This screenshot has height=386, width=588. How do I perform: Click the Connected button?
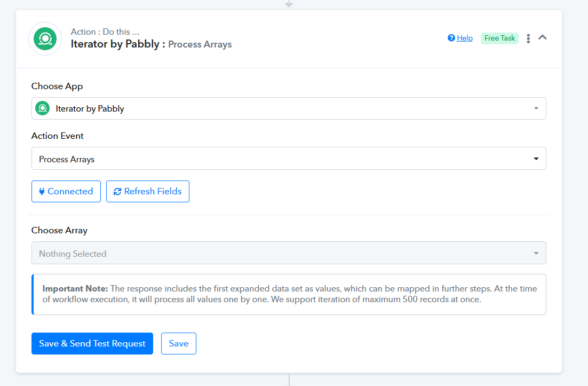(66, 191)
